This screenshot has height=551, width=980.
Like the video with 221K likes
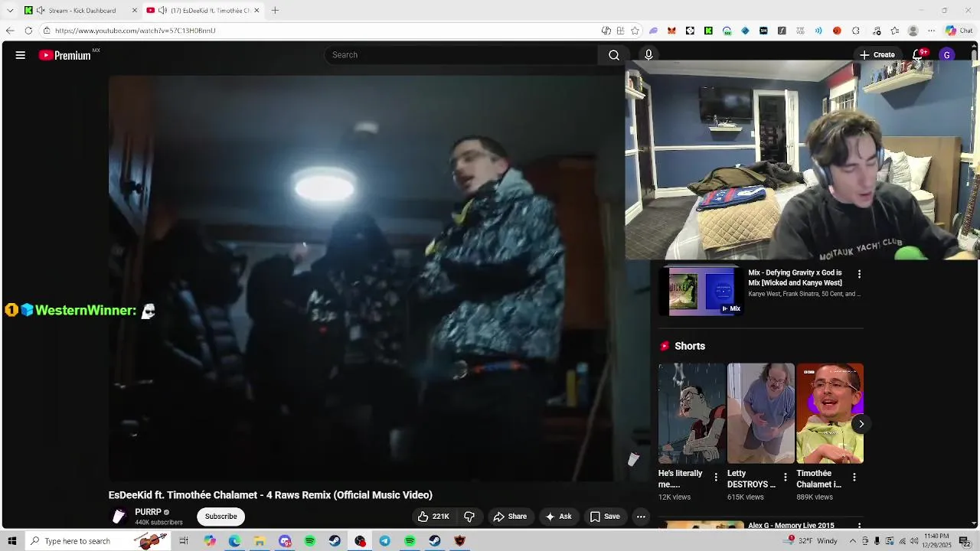[433, 517]
